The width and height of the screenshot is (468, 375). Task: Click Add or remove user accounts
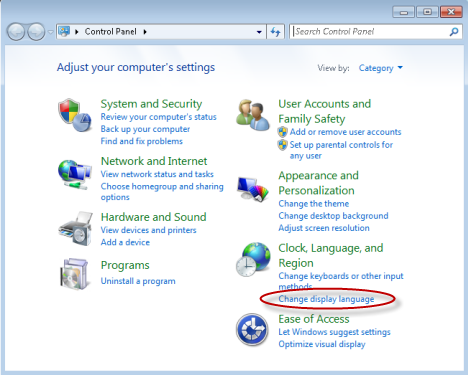[345, 132]
